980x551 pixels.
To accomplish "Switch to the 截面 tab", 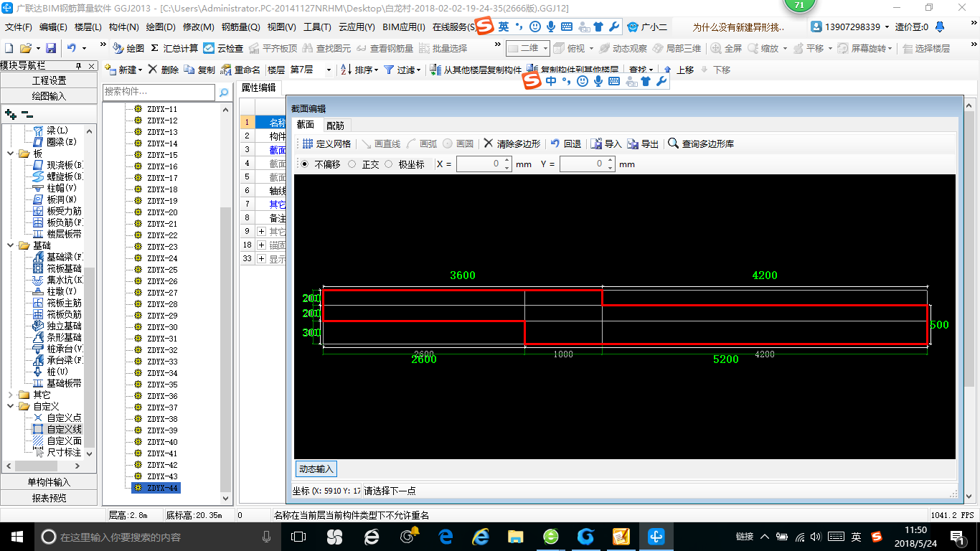I will coord(306,125).
